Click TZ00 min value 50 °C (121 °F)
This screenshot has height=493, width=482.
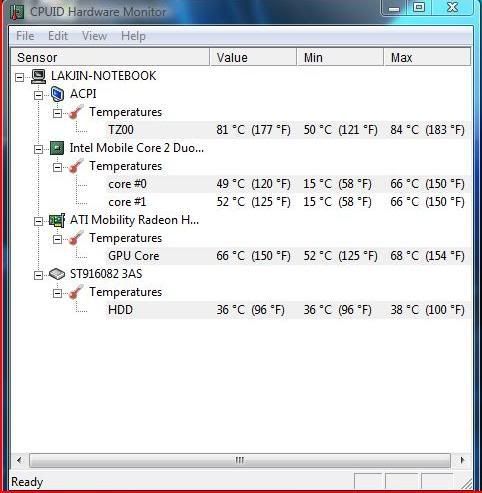(340, 130)
